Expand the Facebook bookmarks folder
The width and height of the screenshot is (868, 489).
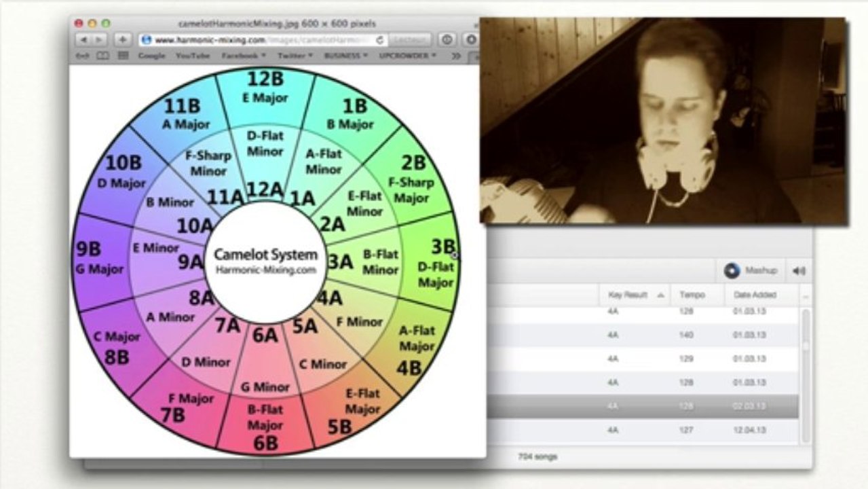pos(243,56)
